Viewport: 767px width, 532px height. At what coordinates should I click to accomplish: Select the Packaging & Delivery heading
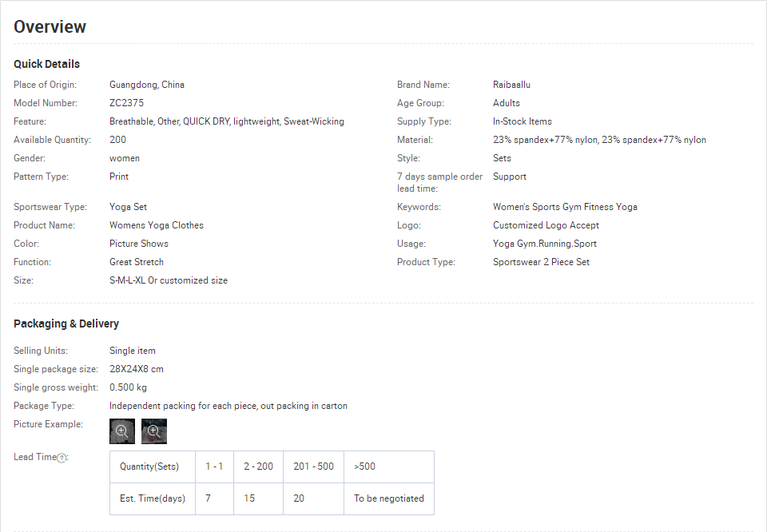pos(66,324)
